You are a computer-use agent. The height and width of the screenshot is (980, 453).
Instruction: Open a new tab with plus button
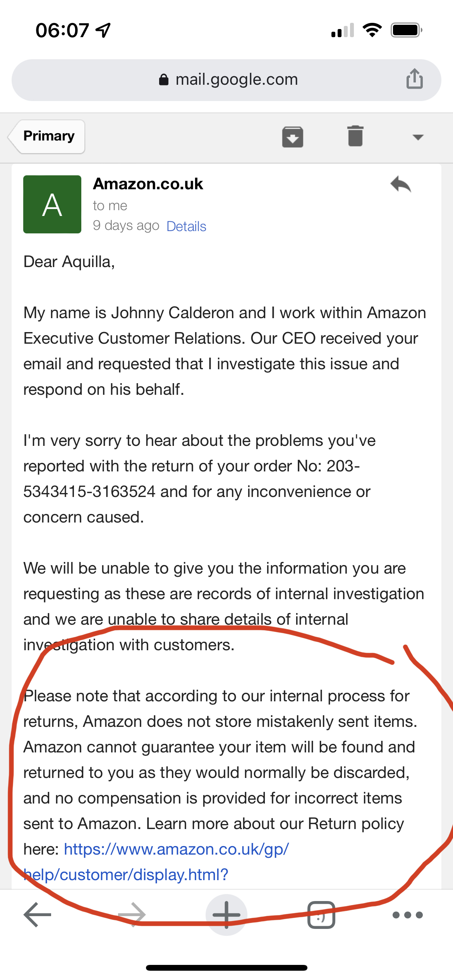pos(226,915)
